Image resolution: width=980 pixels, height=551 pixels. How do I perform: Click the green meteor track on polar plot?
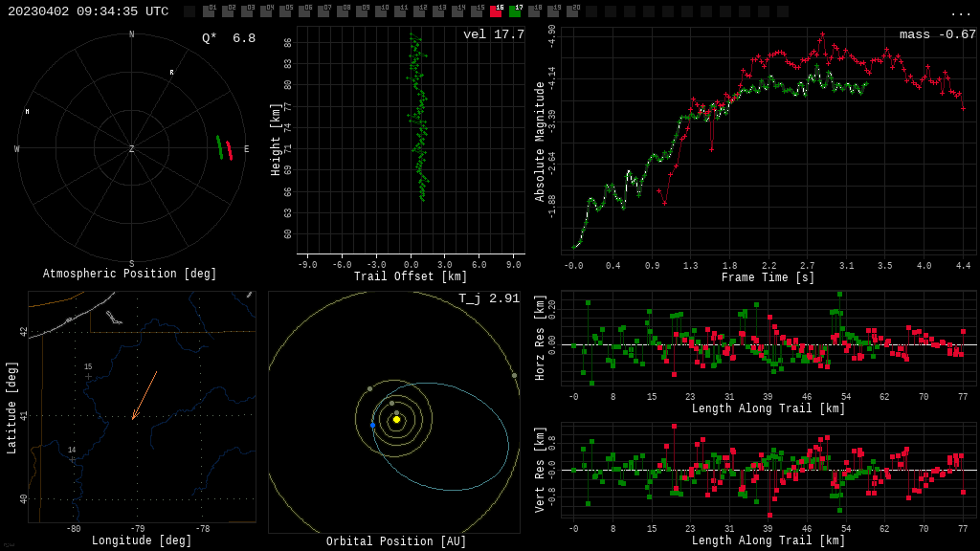(x=220, y=147)
